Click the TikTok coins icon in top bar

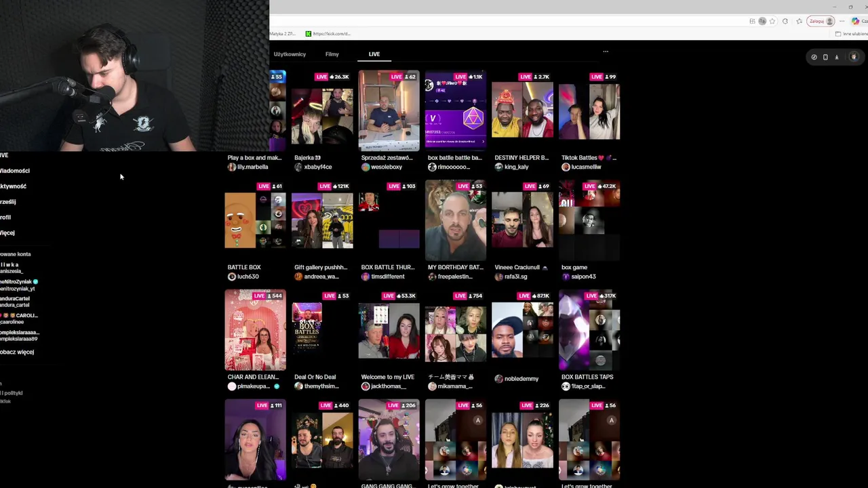click(x=814, y=57)
